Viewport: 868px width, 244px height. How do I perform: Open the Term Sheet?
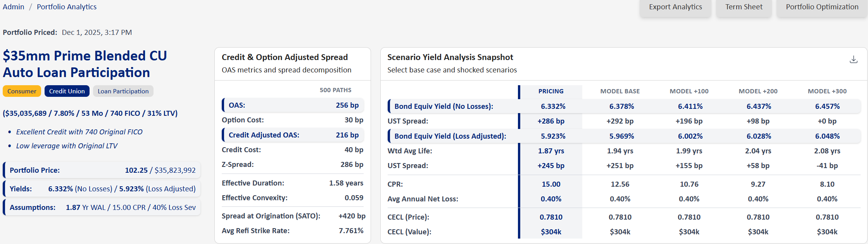tap(744, 7)
